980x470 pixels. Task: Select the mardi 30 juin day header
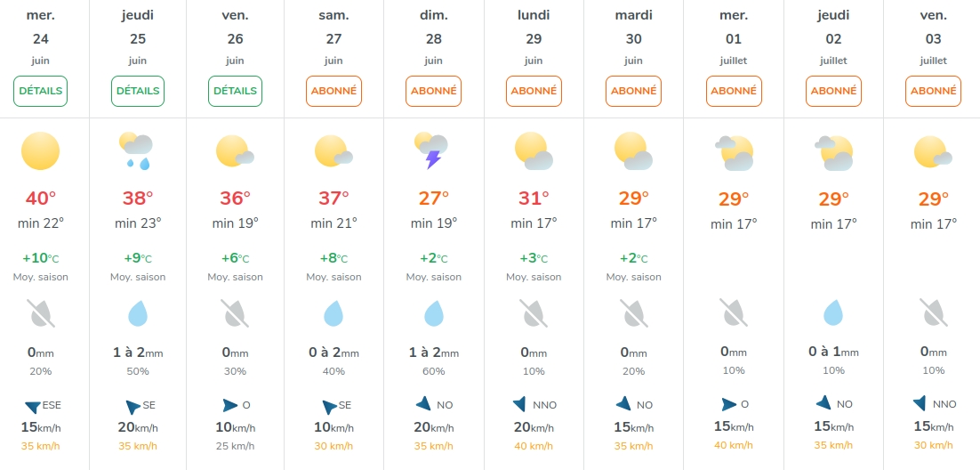click(x=634, y=37)
